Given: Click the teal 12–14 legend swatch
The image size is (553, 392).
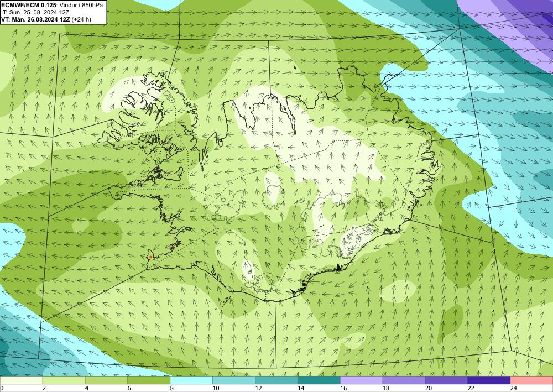Looking at the screenshot, I should (x=276, y=380).
